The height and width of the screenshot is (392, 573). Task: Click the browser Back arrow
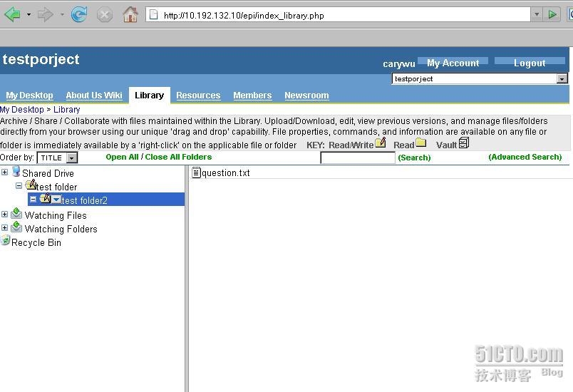coord(12,15)
